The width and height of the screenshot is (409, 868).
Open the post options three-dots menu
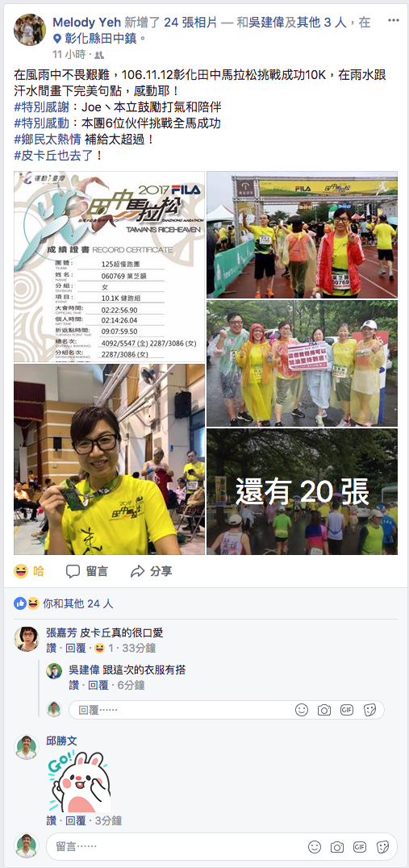point(393,20)
